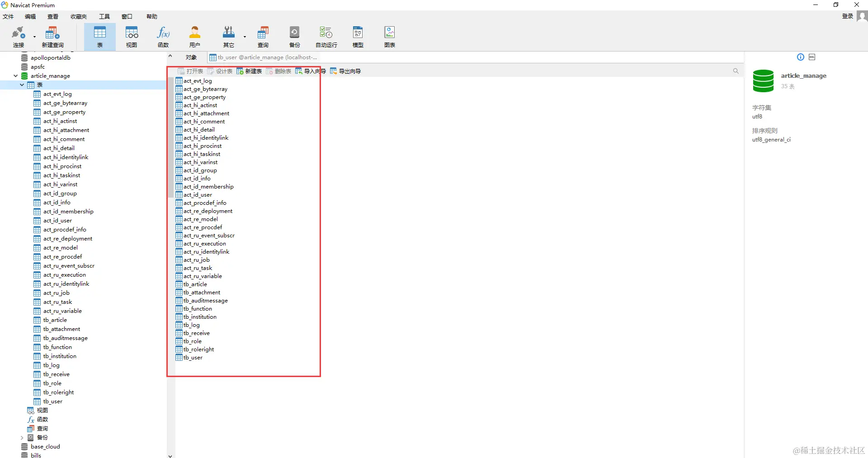
Task: Click the sidebar vertical scrollbar thumb
Action: click(x=170, y=137)
